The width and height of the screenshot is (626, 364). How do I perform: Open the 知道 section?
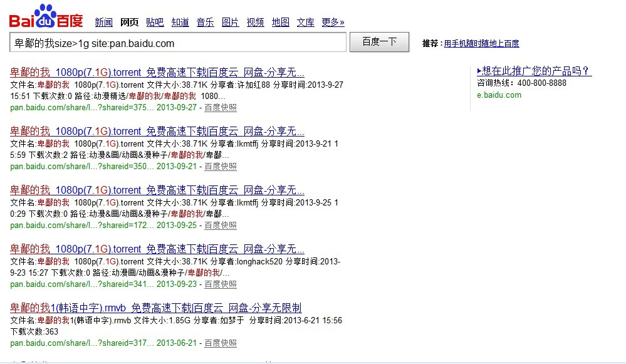pyautogui.click(x=180, y=23)
